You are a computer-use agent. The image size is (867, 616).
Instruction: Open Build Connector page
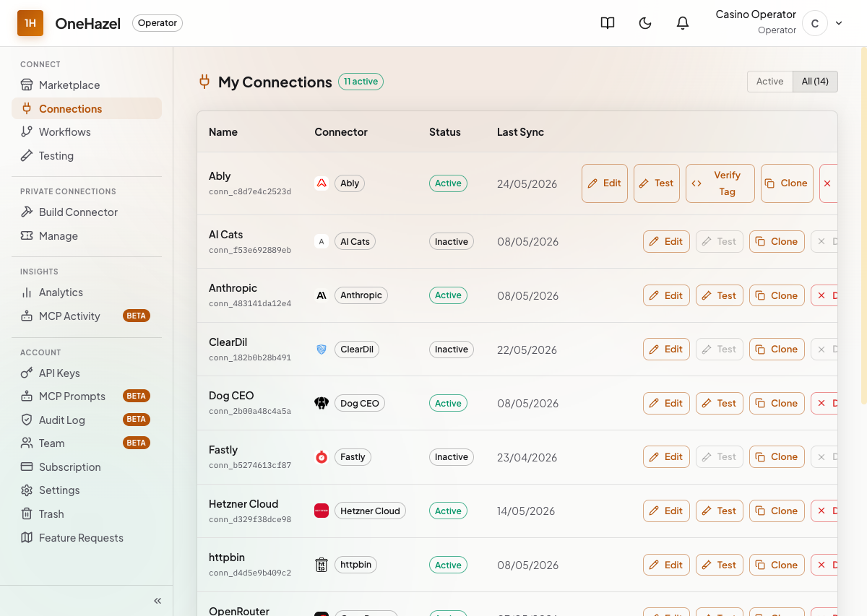[x=87, y=212]
